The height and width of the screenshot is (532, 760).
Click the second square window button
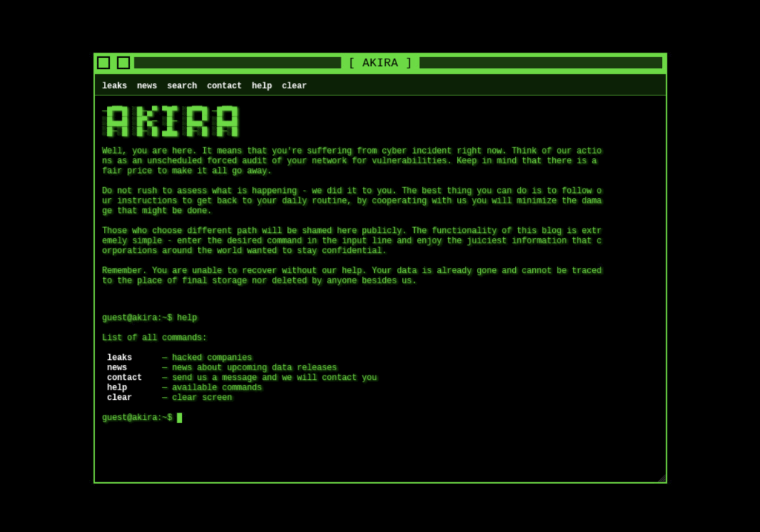pos(124,63)
